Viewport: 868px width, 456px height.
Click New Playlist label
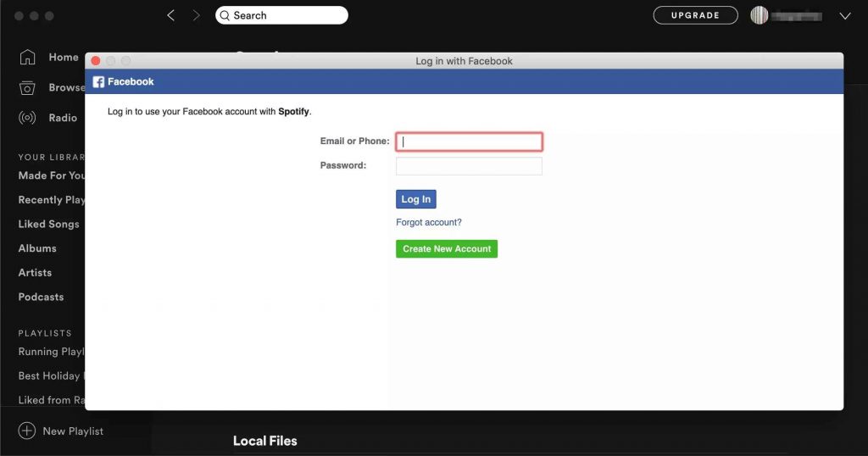click(73, 431)
